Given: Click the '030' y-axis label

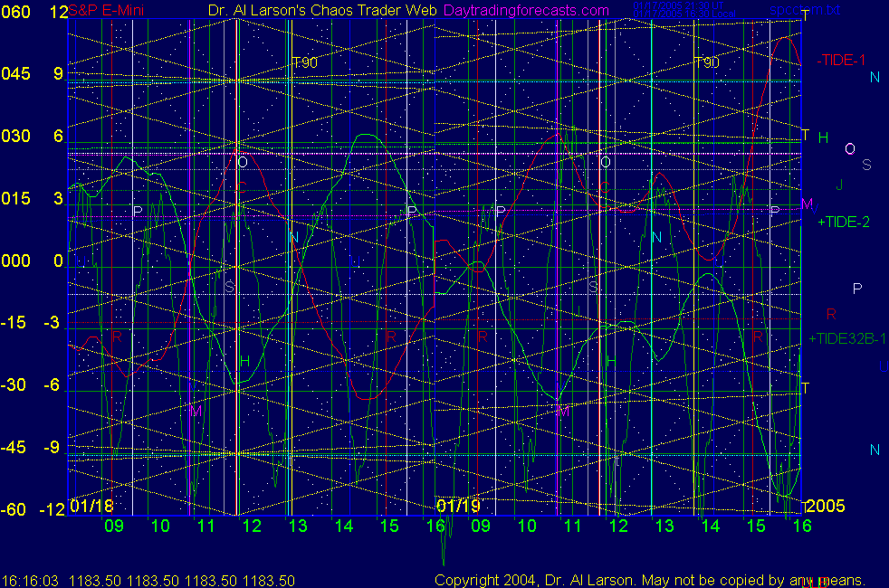Looking at the screenshot, I should [16, 136].
